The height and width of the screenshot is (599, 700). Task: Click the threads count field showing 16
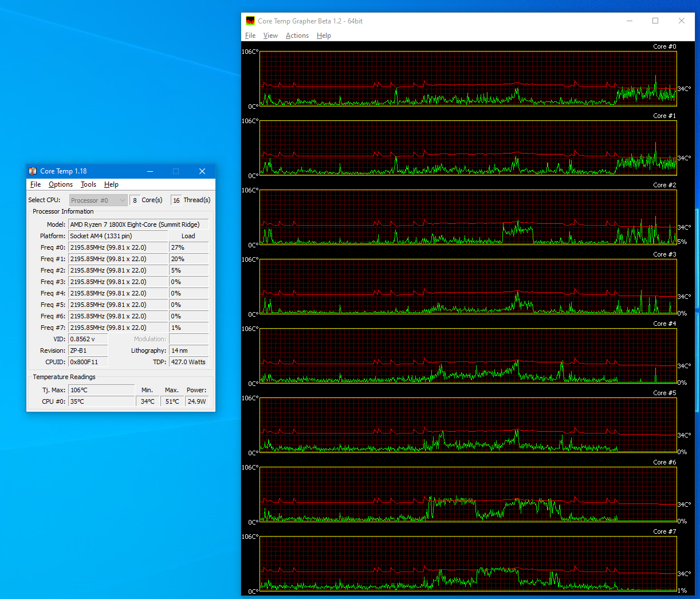(x=176, y=200)
